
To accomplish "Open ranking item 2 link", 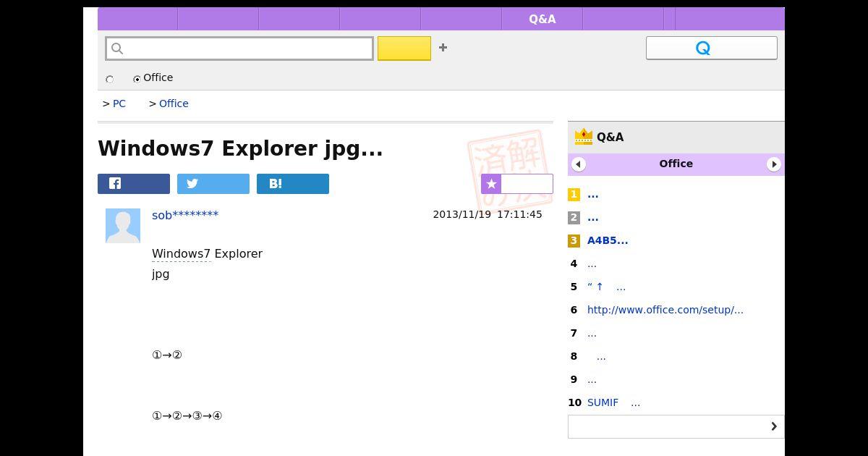I will tap(593, 218).
